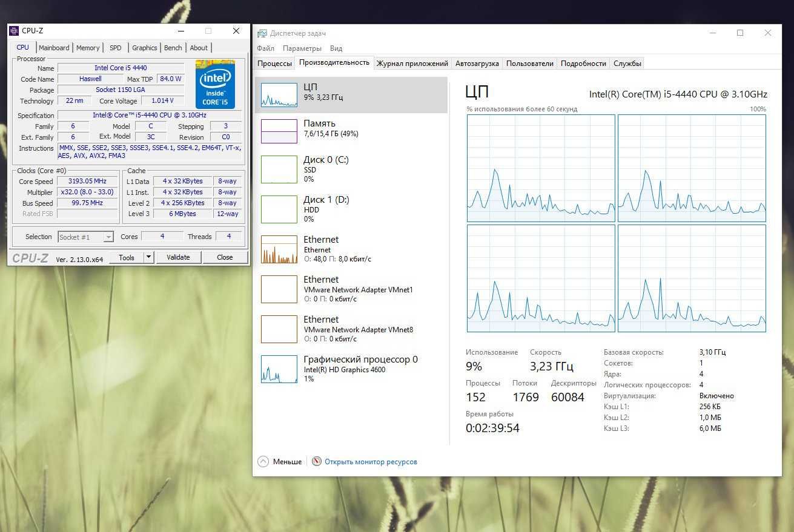Click the Потоки value 1769
The width and height of the screenshot is (794, 532).
525,397
